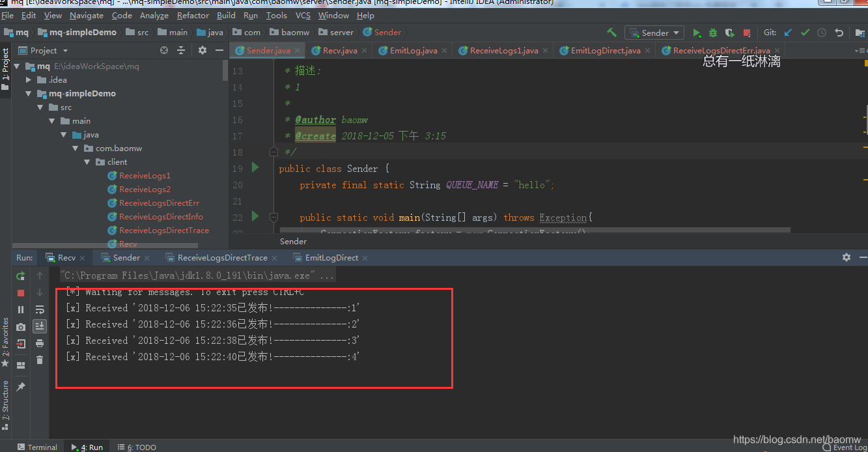The width and height of the screenshot is (868, 452).
Task: Run Sender class via gutter arrow at class declaration
Action: (x=255, y=167)
